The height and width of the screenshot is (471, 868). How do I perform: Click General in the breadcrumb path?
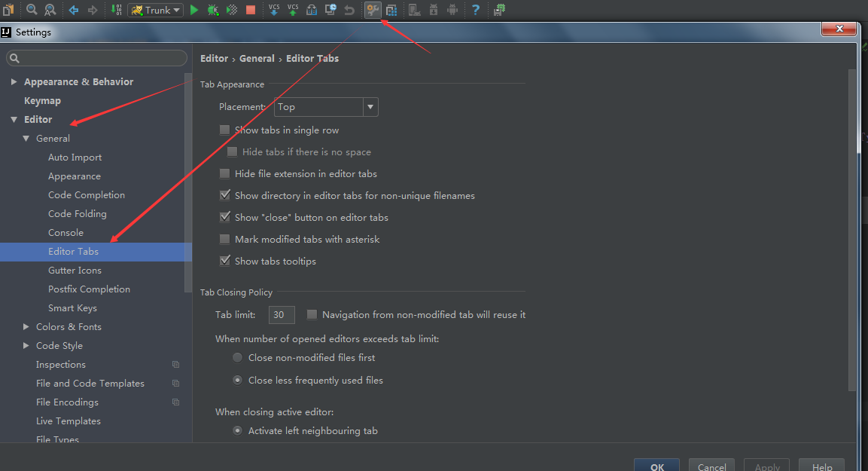[257, 58]
